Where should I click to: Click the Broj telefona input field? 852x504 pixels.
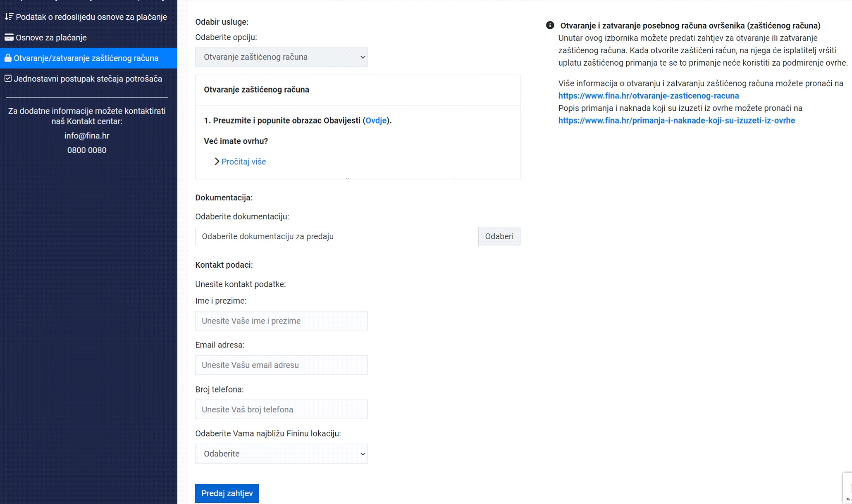point(281,409)
